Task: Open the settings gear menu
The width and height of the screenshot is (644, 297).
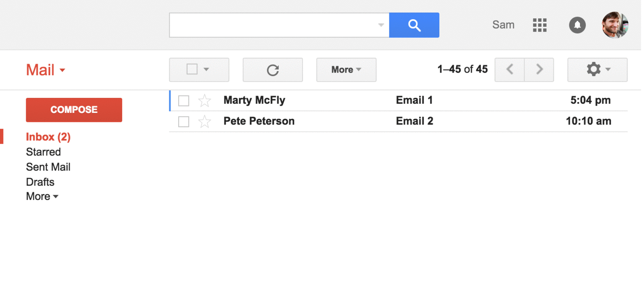Action: [597, 70]
